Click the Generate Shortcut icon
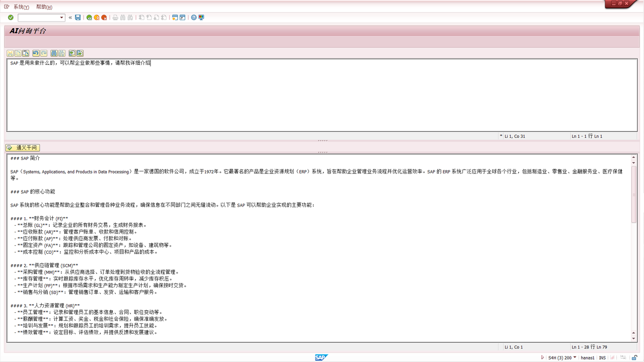This screenshot has width=644, height=362. 183,18
